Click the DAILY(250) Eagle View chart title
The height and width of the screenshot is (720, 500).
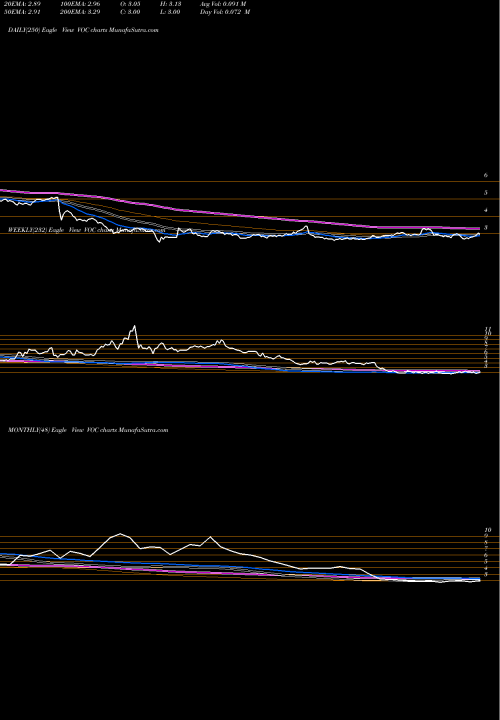pos(83,30)
